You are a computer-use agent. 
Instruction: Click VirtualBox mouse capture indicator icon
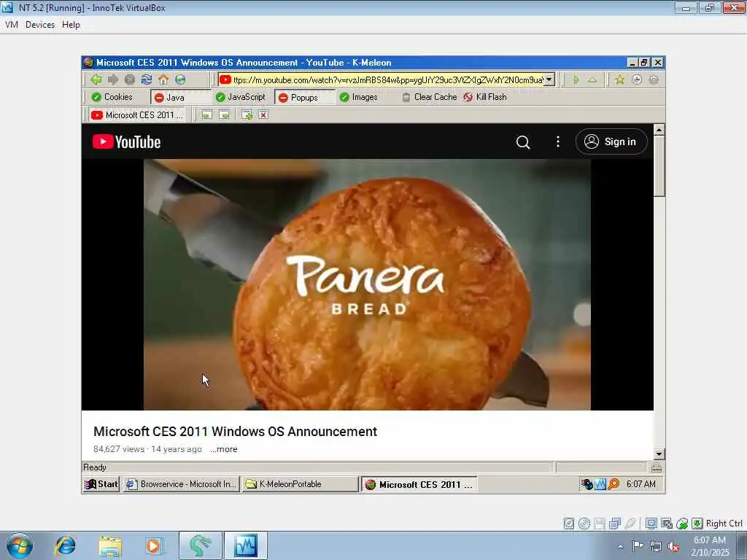tap(682, 524)
